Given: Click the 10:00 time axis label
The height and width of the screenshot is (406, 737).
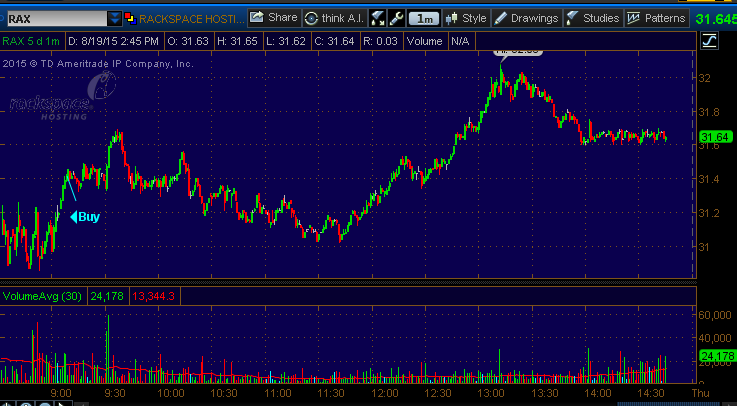Looking at the screenshot, I should [x=170, y=393].
